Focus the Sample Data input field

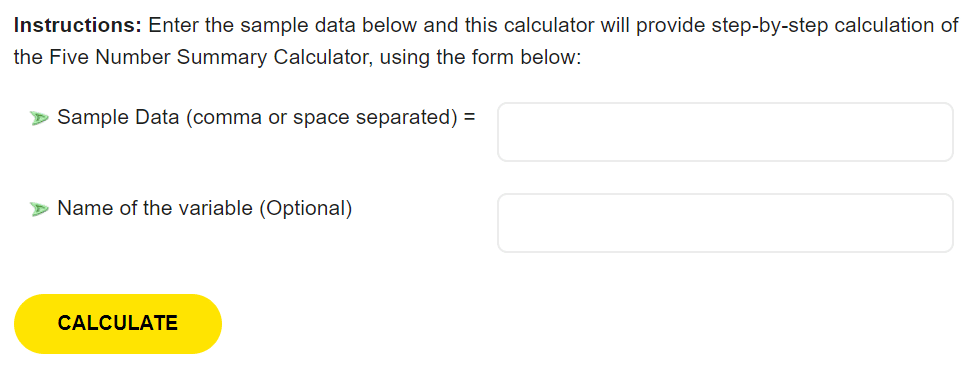(x=725, y=132)
